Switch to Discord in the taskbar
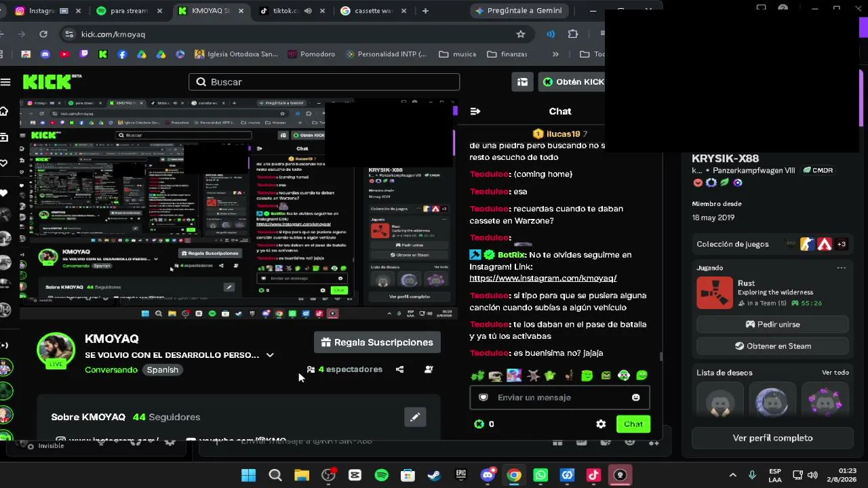This screenshot has height=488, width=868. [x=488, y=475]
